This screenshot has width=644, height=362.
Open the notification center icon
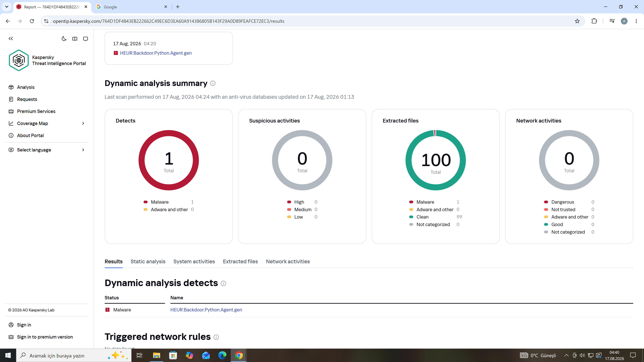[x=633, y=355]
